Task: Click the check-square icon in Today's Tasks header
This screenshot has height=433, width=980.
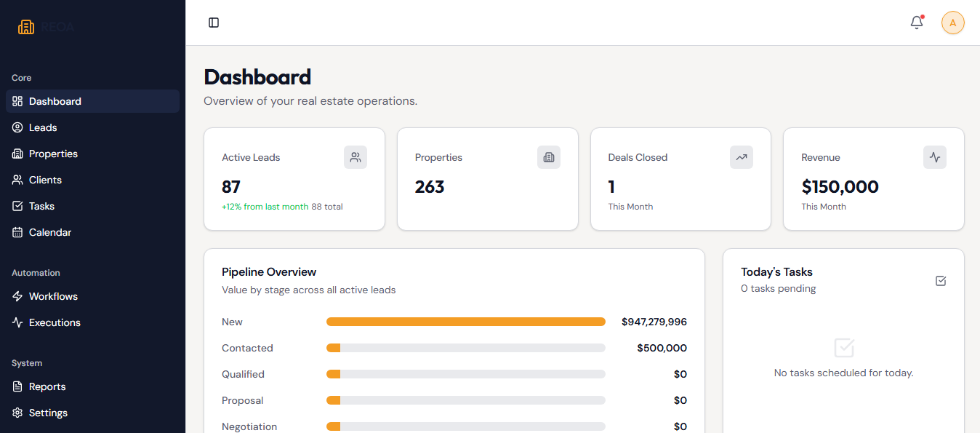Action: (941, 281)
